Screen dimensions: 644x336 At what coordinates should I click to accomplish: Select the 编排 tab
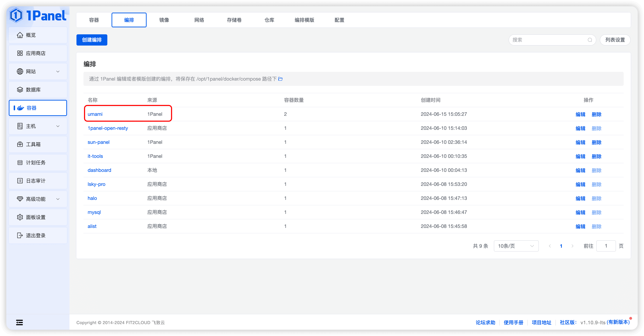click(129, 20)
